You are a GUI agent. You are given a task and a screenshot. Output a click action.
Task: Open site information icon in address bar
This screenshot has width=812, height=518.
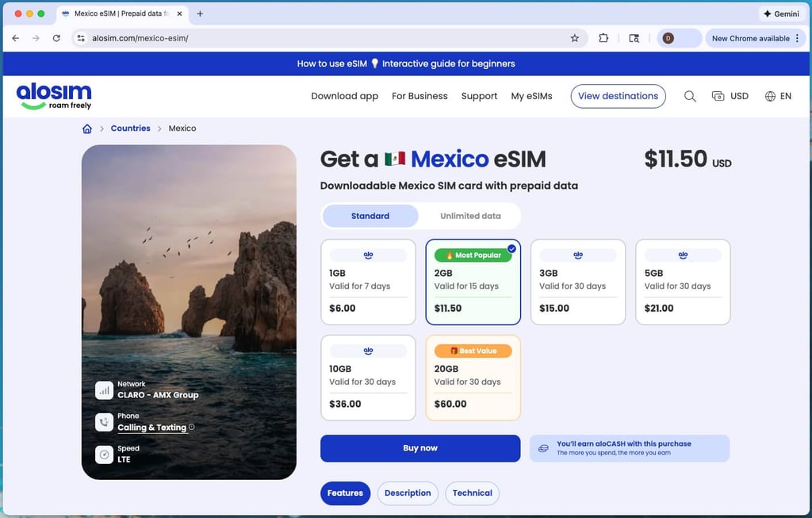pyautogui.click(x=81, y=38)
